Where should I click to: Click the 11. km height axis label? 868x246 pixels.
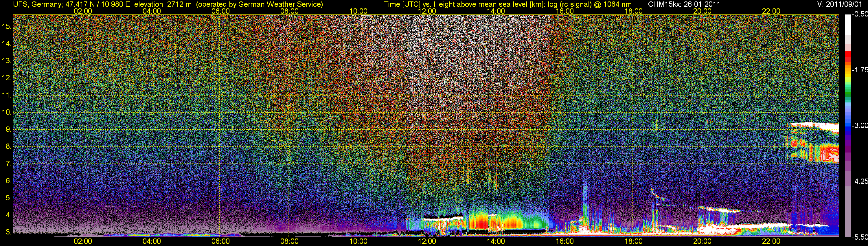(7, 95)
